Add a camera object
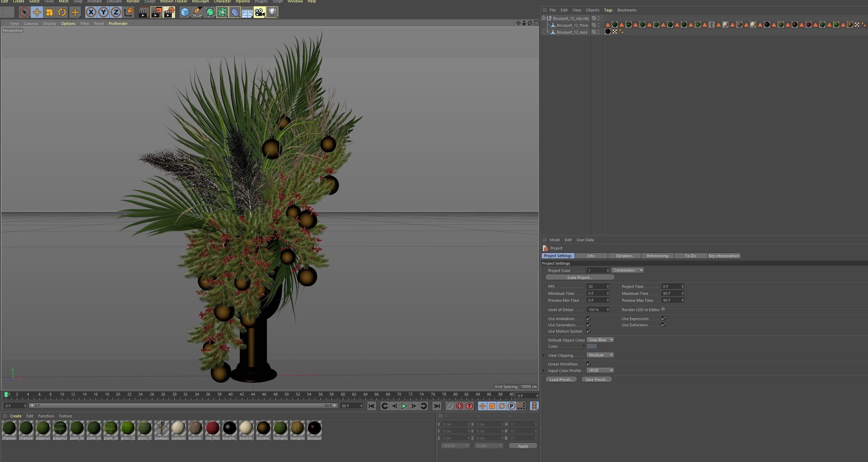Screen dimensions: 868x462 [260, 12]
